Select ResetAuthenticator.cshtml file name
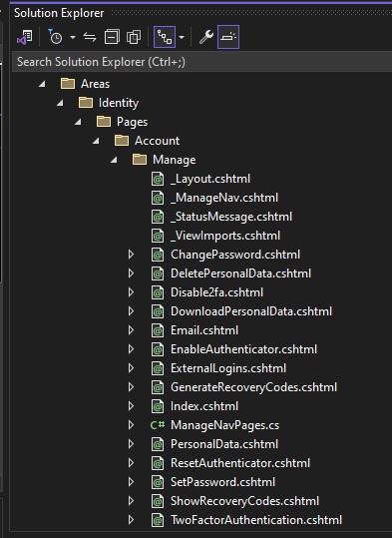The width and height of the screenshot is (392, 538). (x=240, y=463)
